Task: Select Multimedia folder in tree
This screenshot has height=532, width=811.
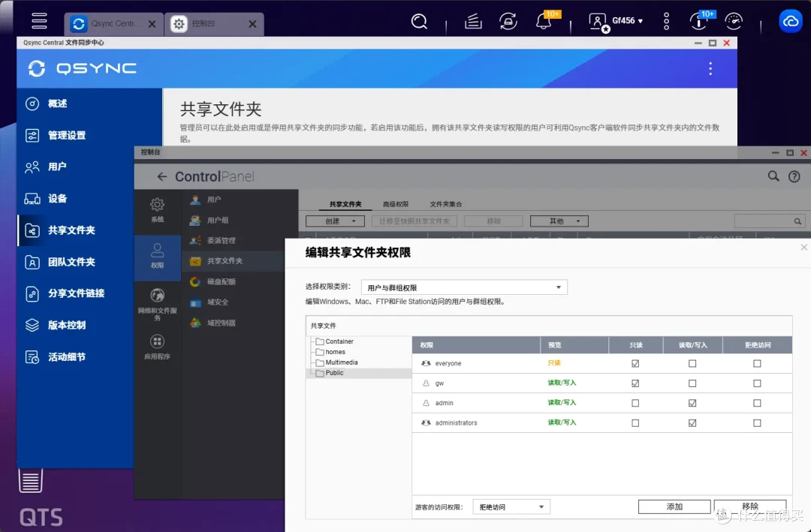Action: (x=341, y=362)
